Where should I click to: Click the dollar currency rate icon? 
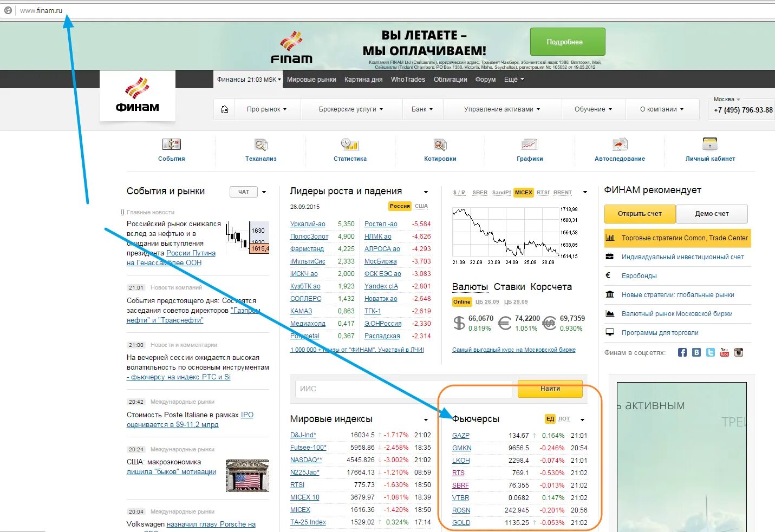[x=459, y=323]
